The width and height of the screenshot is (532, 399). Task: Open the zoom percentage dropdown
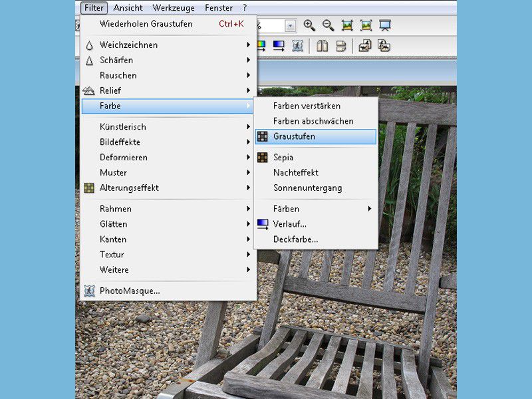(290, 26)
